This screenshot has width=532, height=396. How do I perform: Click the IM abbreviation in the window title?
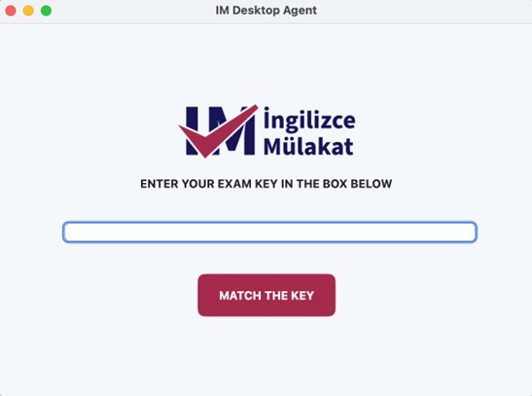coord(222,11)
